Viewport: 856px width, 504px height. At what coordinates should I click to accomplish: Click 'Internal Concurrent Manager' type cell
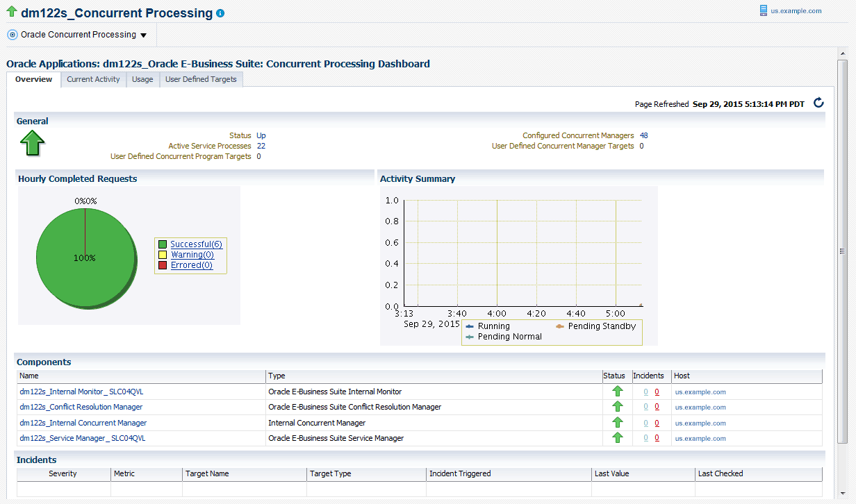[434, 423]
